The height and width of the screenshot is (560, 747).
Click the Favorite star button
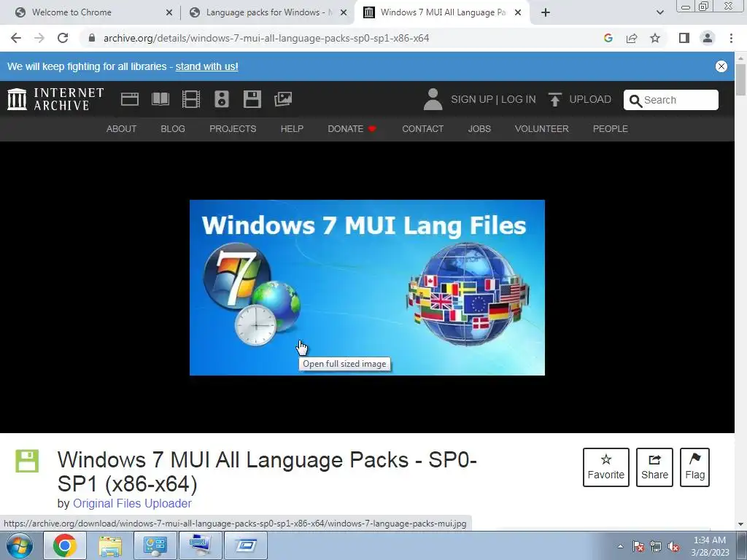click(x=606, y=467)
